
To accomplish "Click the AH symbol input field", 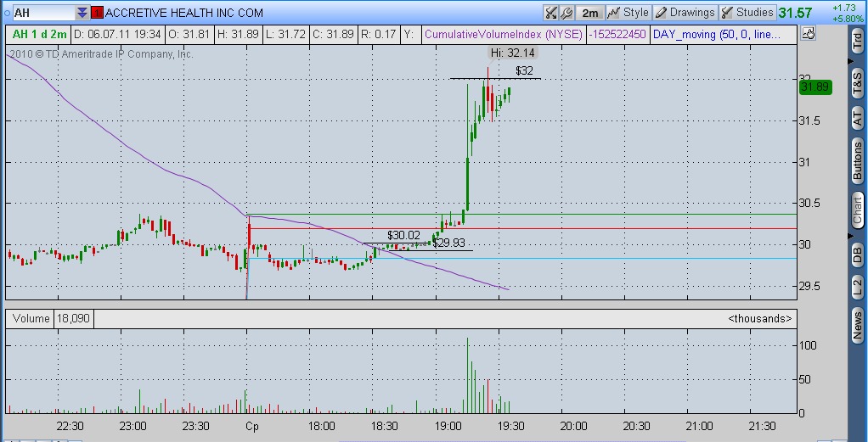I will coord(44,12).
